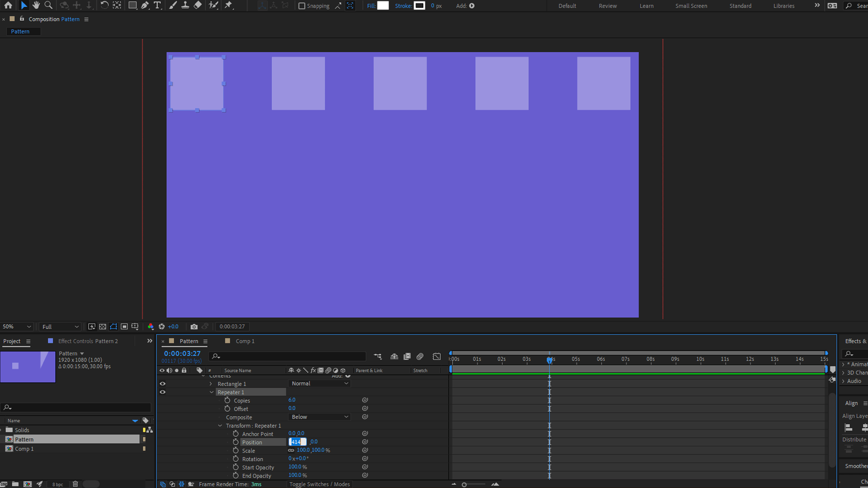Hide the Rectangle 1 shape layer

click(x=162, y=384)
